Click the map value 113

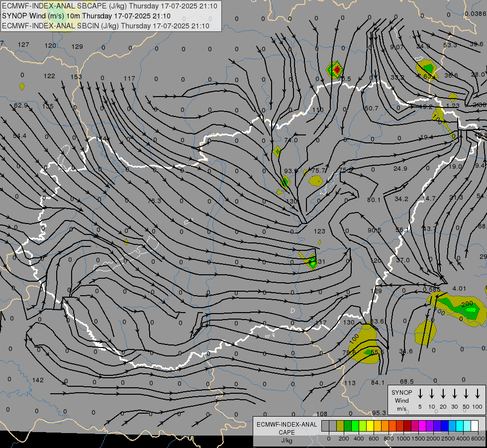(x=350, y=383)
